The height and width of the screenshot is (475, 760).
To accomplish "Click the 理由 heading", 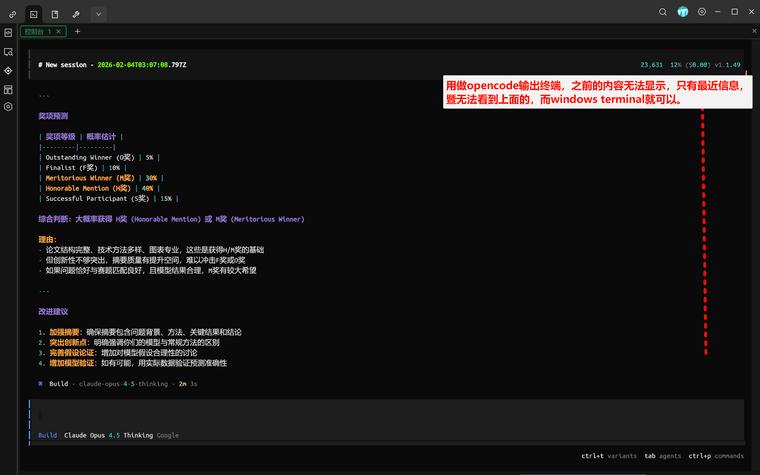I will 48,239.
